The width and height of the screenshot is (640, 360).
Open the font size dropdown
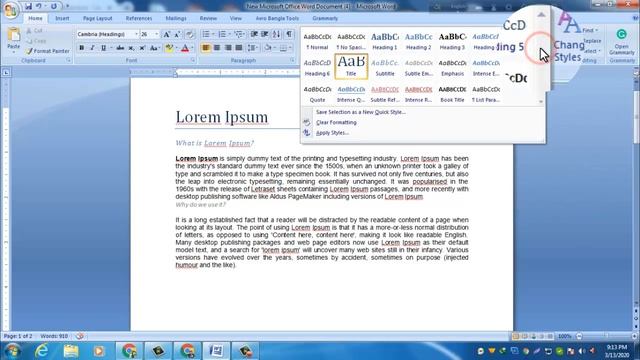[x=157, y=34]
